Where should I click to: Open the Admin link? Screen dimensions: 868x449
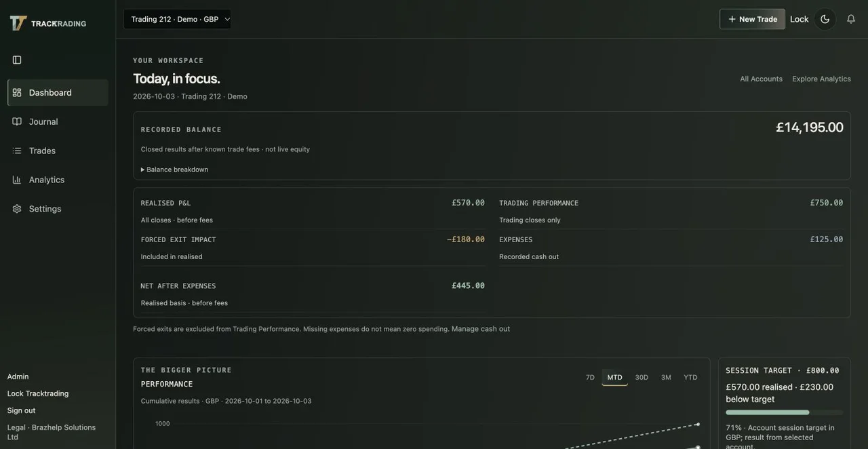18,376
